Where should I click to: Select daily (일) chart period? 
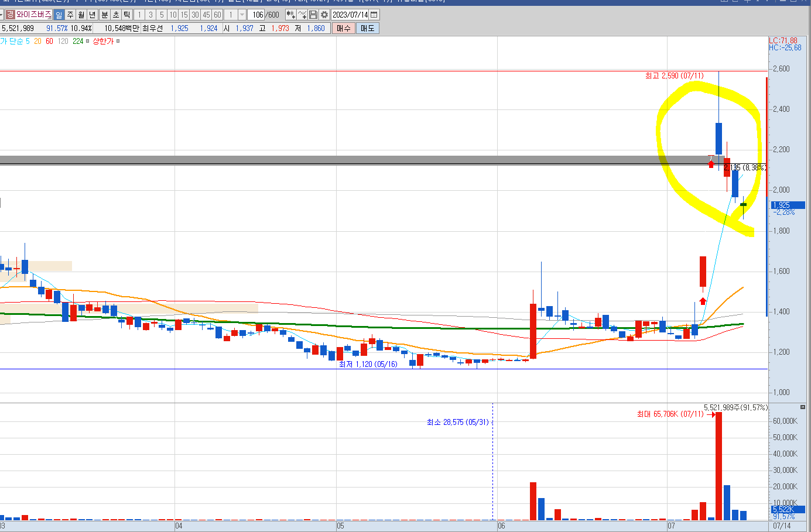click(59, 15)
